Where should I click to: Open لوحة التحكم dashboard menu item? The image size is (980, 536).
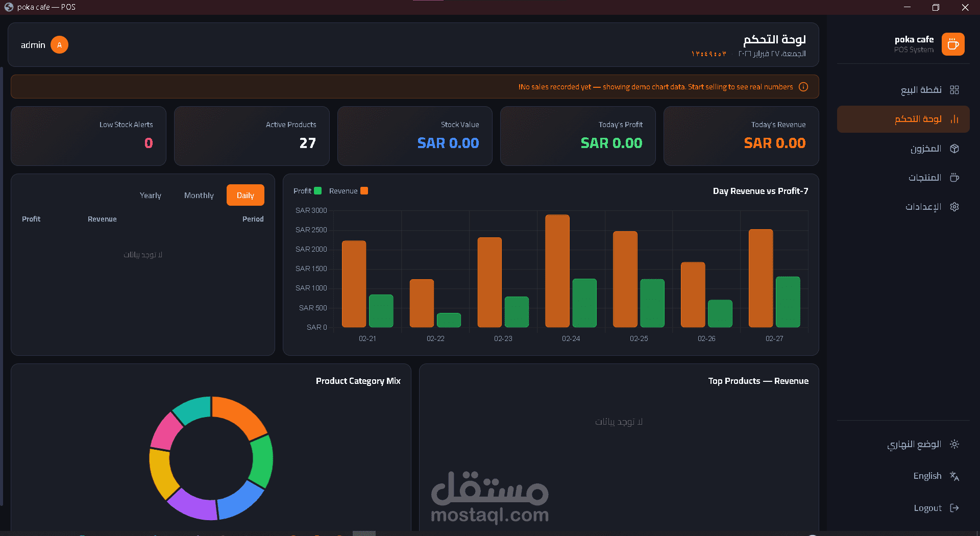[903, 119]
